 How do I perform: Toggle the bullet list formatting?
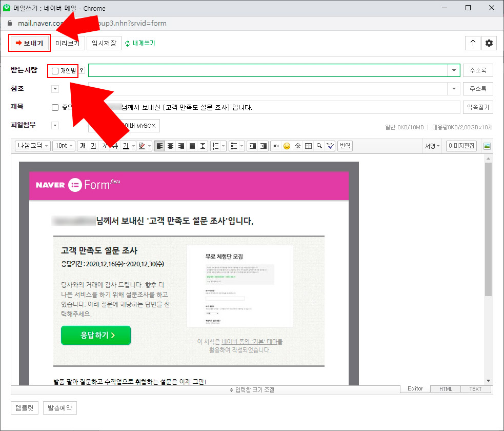click(x=235, y=146)
